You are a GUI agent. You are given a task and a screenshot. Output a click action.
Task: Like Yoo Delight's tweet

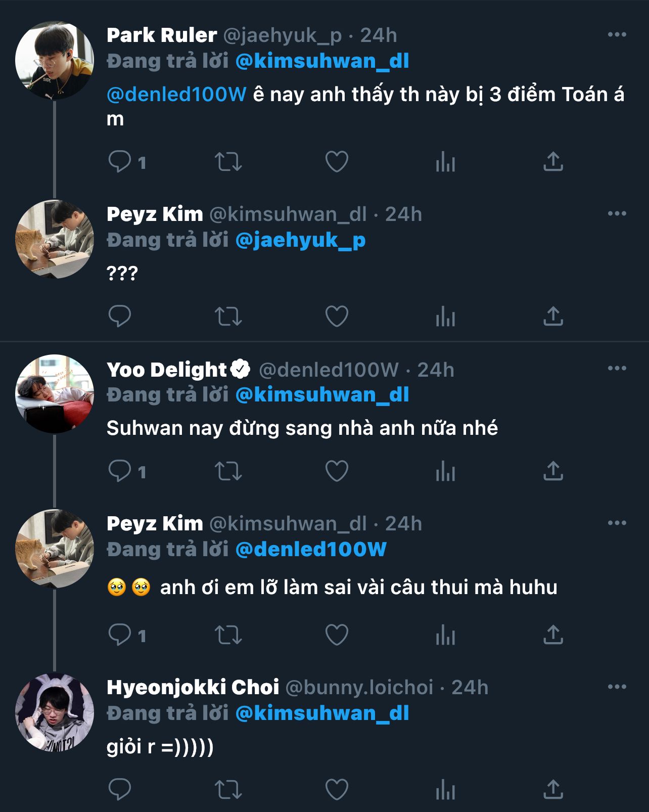coord(337,471)
